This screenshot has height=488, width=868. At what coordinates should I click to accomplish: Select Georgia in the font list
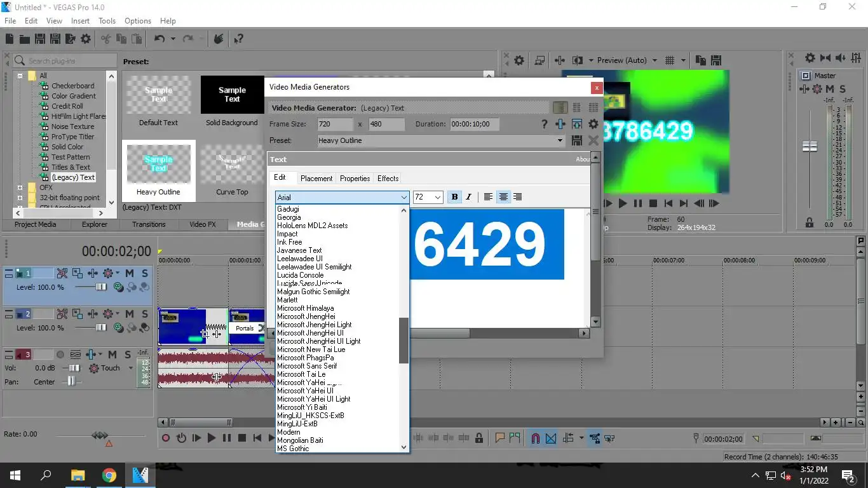pyautogui.click(x=289, y=217)
